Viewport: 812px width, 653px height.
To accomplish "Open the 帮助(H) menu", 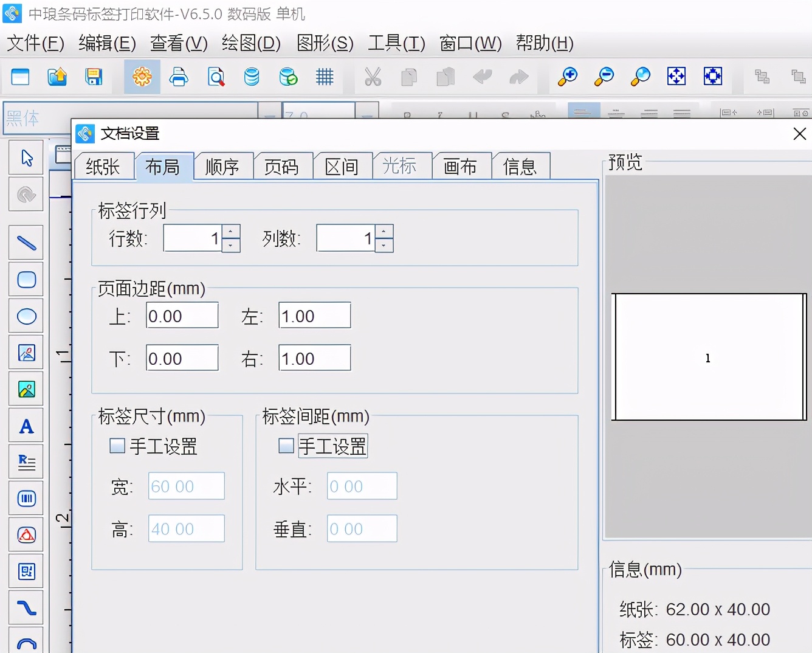I will pyautogui.click(x=545, y=43).
